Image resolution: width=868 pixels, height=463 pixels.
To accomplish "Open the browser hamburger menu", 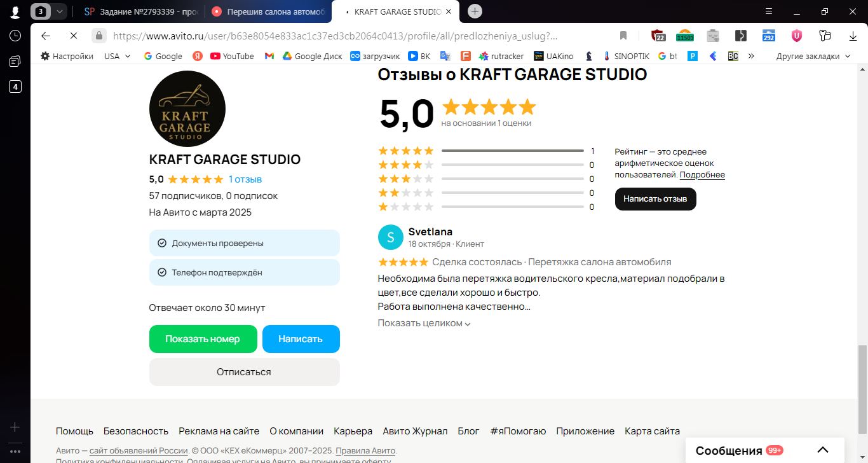I will [768, 11].
